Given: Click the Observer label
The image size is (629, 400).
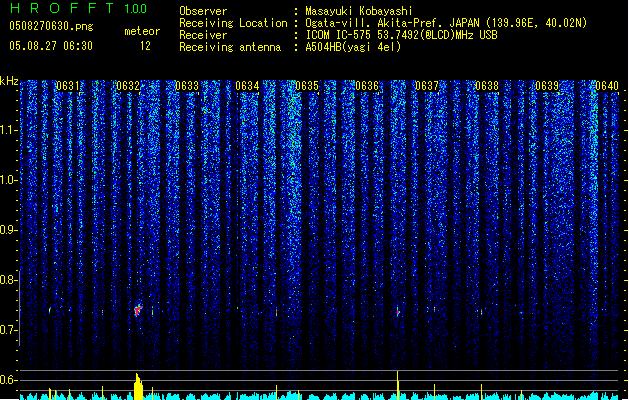Looking at the screenshot, I should (203, 11).
